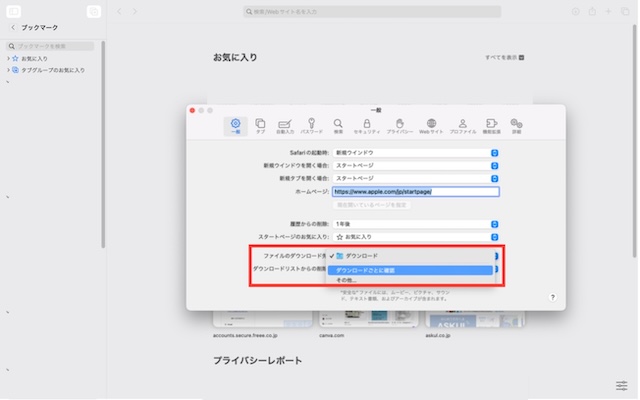This screenshot has height=400, width=640.
Task: Open the 自動入力 (AutoFill) pane
Action: pyautogui.click(x=284, y=126)
